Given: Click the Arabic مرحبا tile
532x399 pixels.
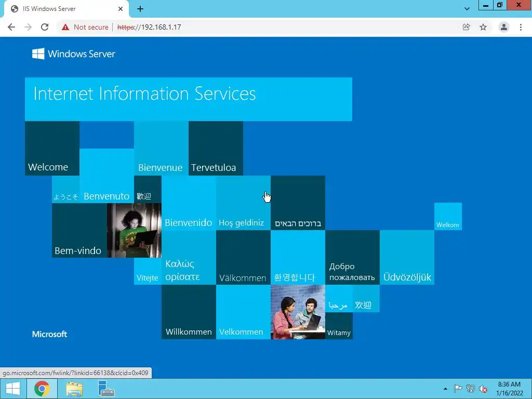Looking at the screenshot, I should (339, 299).
